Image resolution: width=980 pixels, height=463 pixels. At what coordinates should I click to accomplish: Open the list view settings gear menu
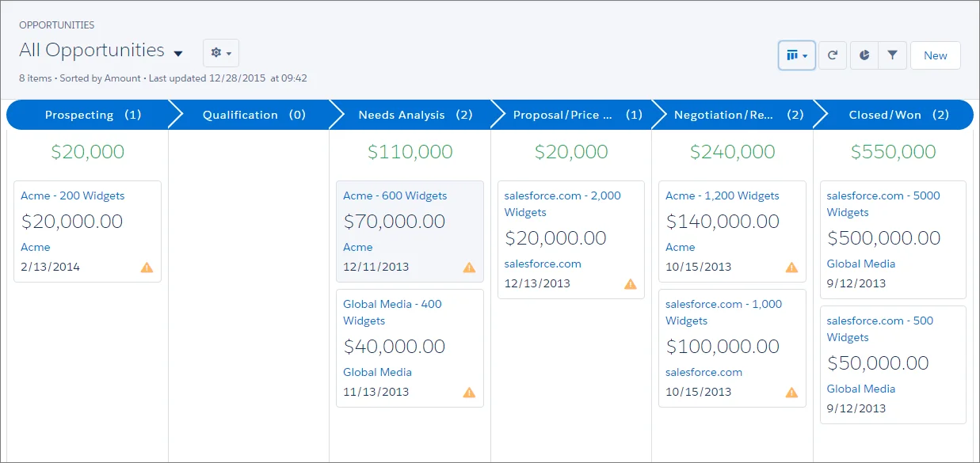221,53
